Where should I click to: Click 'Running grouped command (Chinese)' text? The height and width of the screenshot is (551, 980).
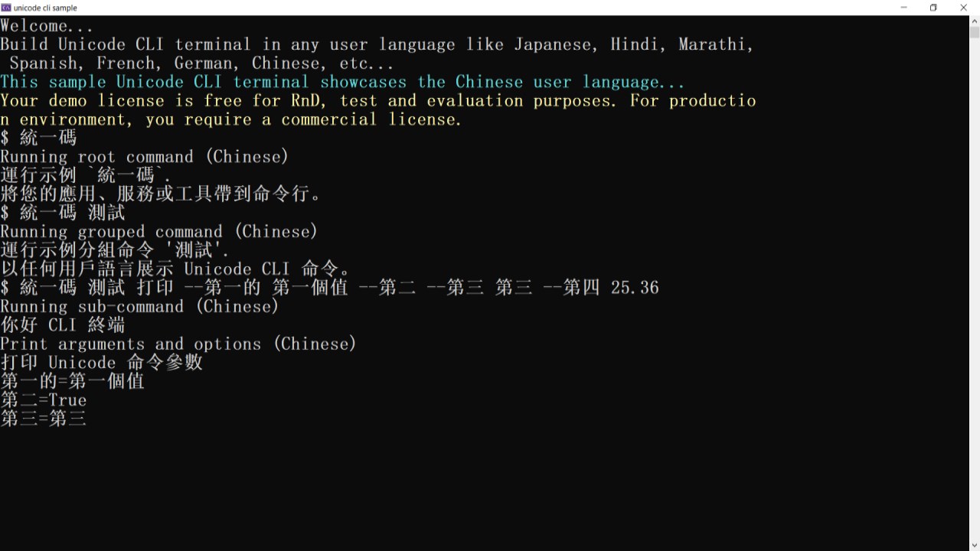point(158,231)
